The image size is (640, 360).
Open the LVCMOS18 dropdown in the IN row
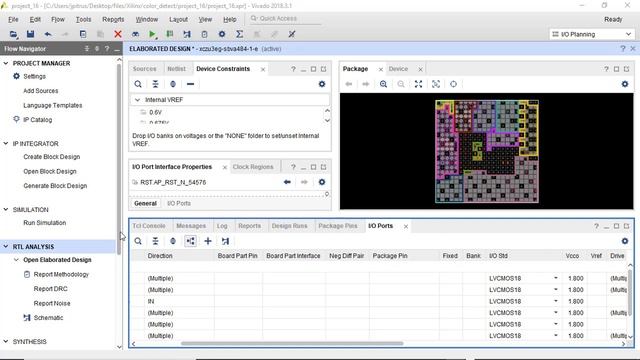pos(556,301)
